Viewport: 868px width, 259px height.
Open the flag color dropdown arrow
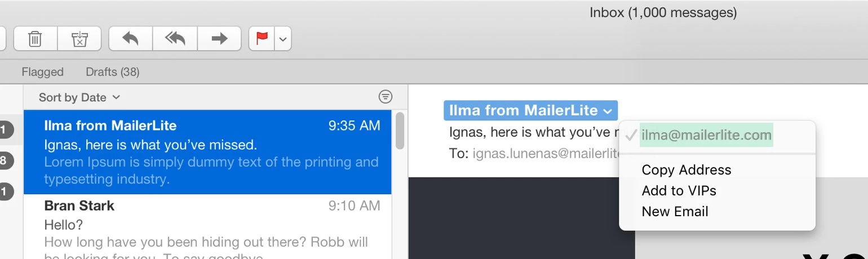[x=284, y=39]
